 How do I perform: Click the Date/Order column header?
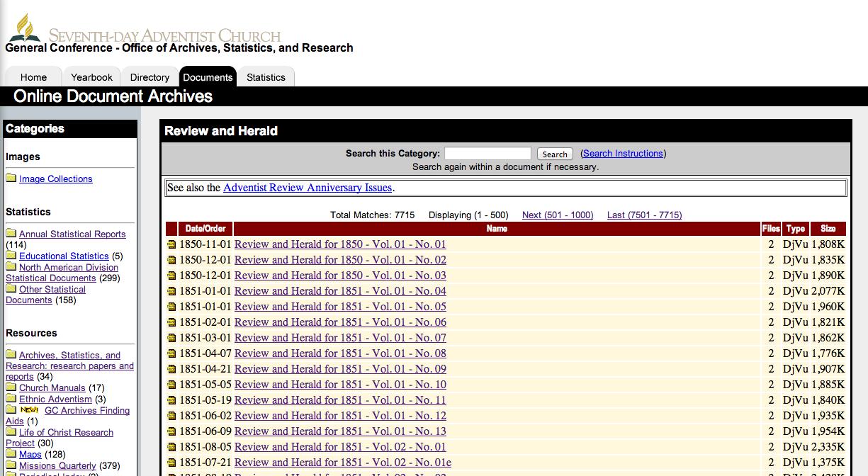pos(205,229)
